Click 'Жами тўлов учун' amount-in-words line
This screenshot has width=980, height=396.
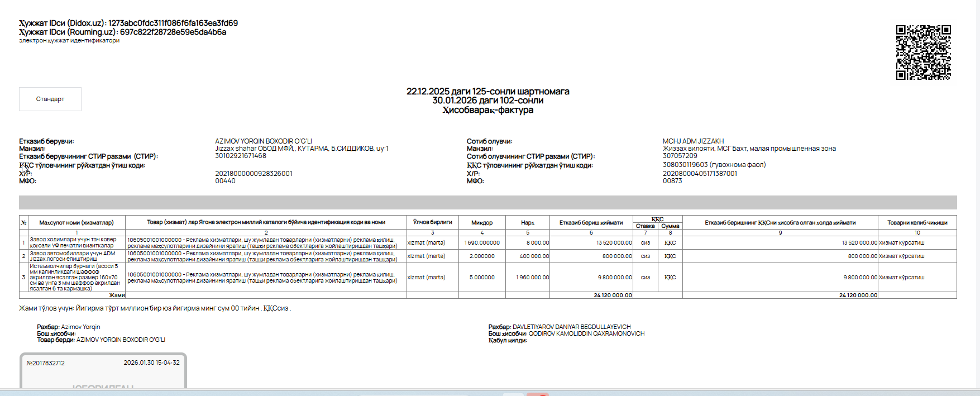point(155,308)
